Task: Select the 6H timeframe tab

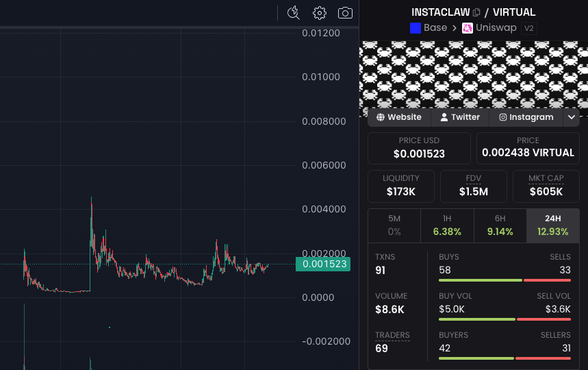Action: [x=500, y=225]
